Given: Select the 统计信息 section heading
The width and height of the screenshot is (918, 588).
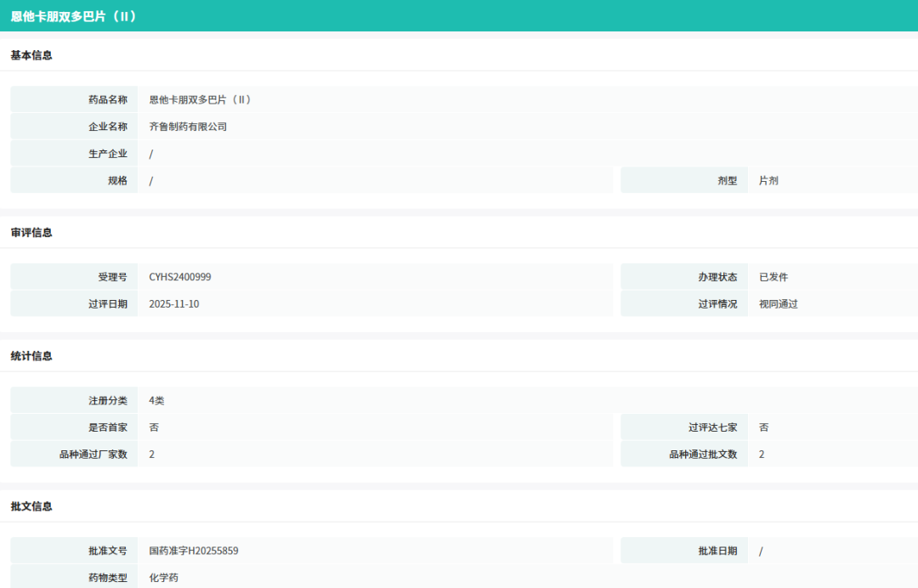Looking at the screenshot, I should (31, 356).
